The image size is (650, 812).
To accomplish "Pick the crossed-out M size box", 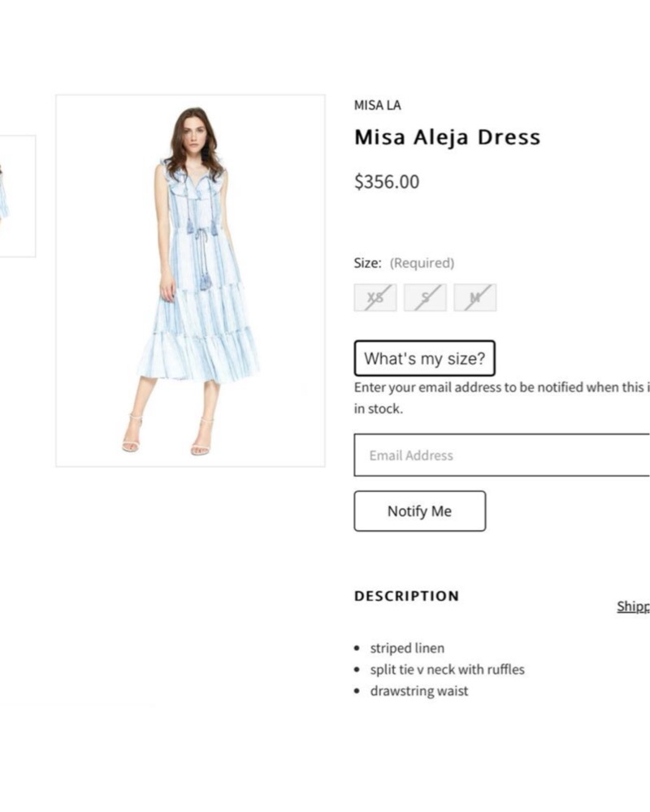I will coord(474,298).
